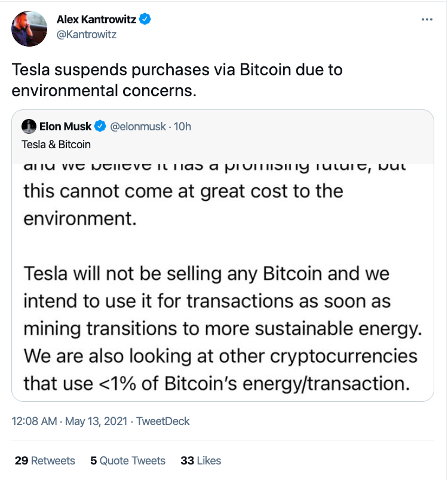448x480 pixels.
Task: Click Elon Musk's verified checkmark badge
Action: coord(101,127)
